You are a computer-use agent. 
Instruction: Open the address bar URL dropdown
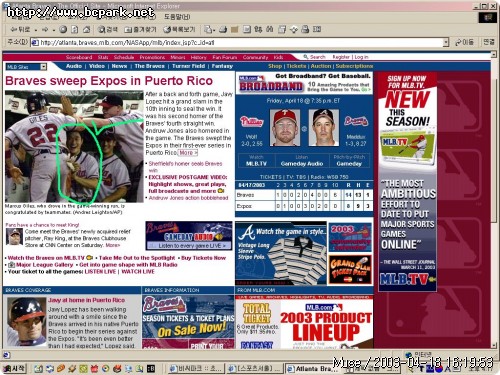(446, 42)
